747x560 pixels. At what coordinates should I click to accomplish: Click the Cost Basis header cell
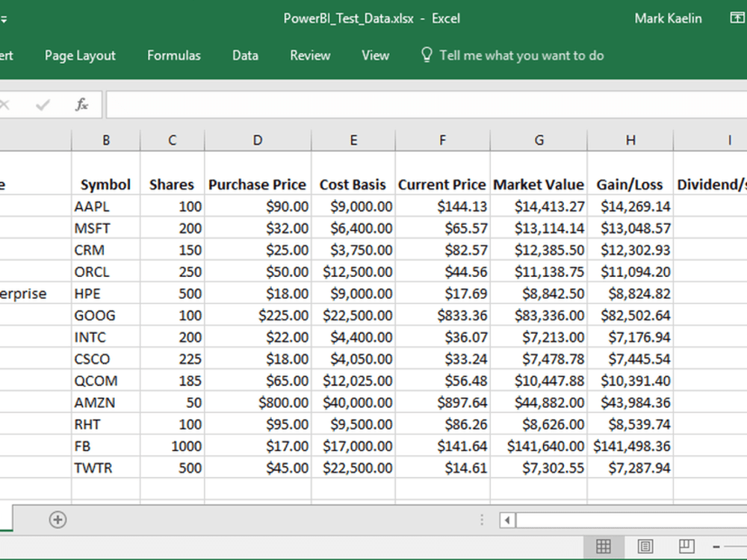pyautogui.click(x=353, y=173)
